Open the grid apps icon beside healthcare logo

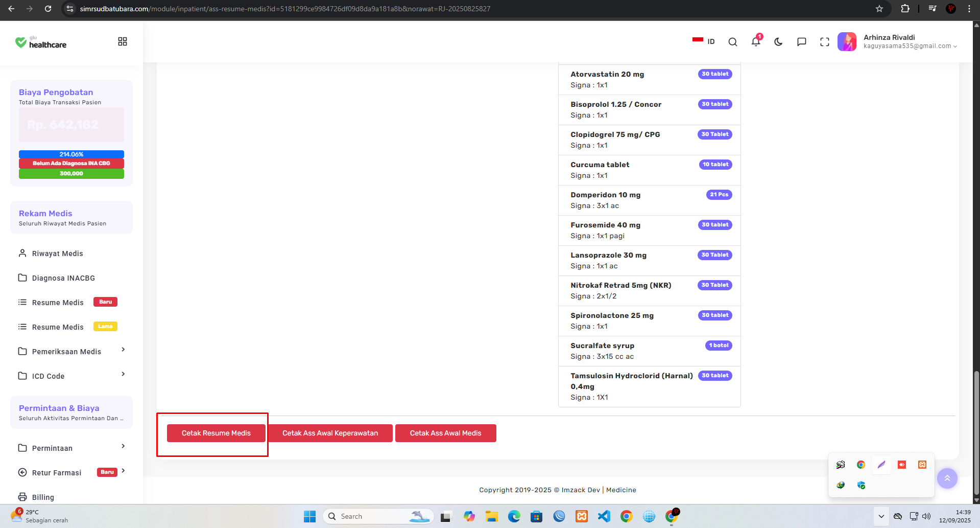pyautogui.click(x=123, y=41)
